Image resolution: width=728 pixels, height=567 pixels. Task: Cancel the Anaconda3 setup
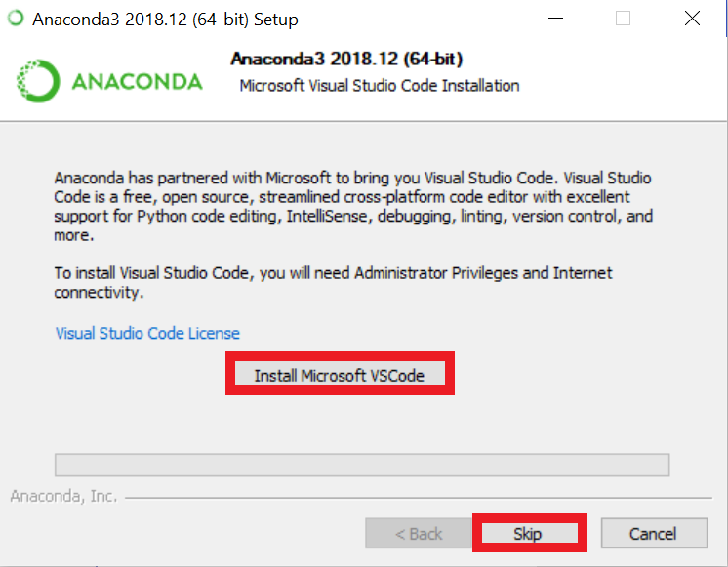[653, 534]
